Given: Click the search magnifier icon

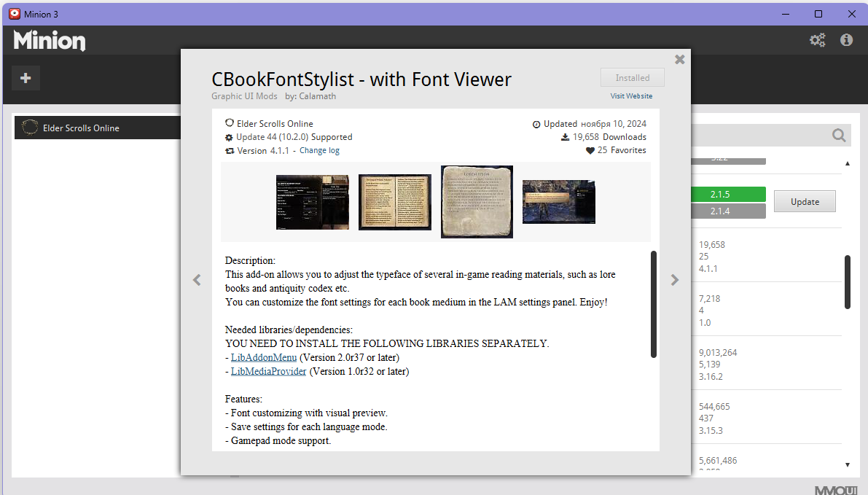Looking at the screenshot, I should click(x=839, y=135).
